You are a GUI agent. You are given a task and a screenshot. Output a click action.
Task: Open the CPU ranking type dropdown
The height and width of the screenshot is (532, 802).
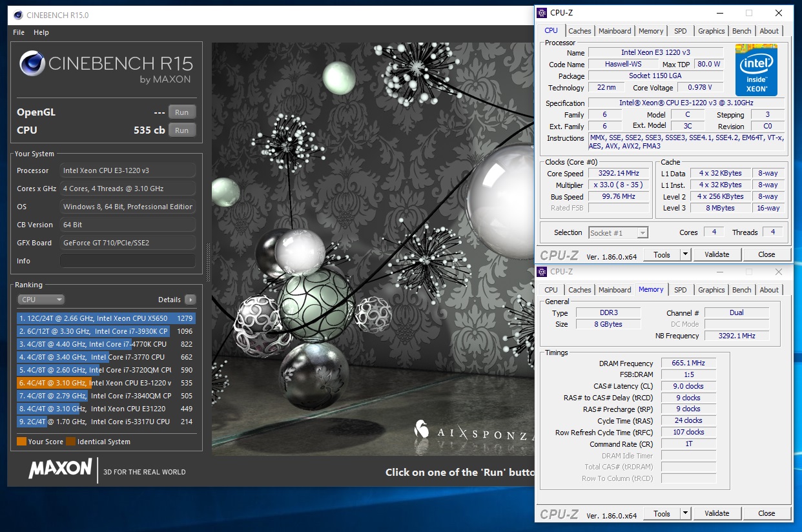click(41, 300)
